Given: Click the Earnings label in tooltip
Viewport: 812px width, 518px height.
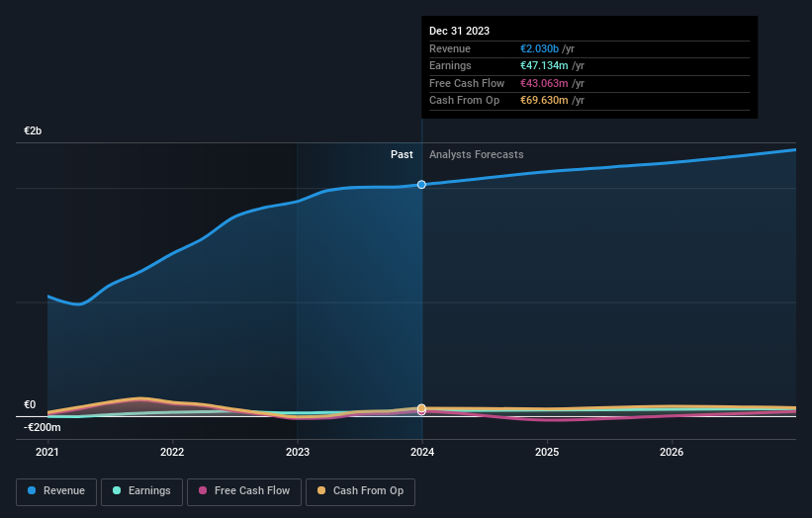Looking at the screenshot, I should click(451, 65).
